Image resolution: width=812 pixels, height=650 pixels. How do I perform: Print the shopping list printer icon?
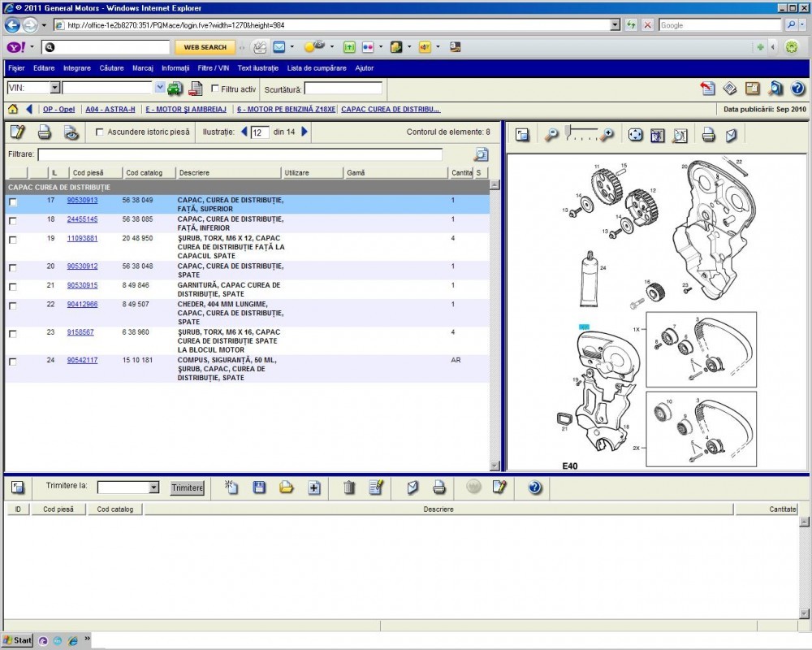(439, 487)
